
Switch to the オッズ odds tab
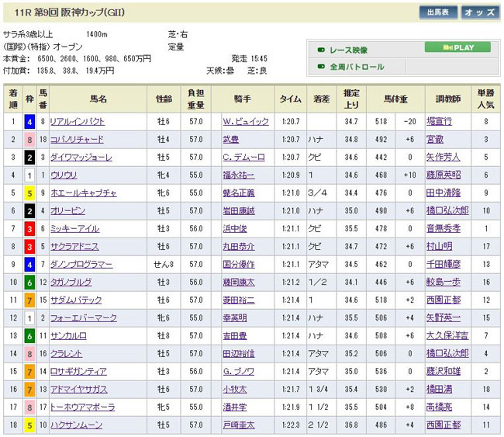[x=480, y=12]
